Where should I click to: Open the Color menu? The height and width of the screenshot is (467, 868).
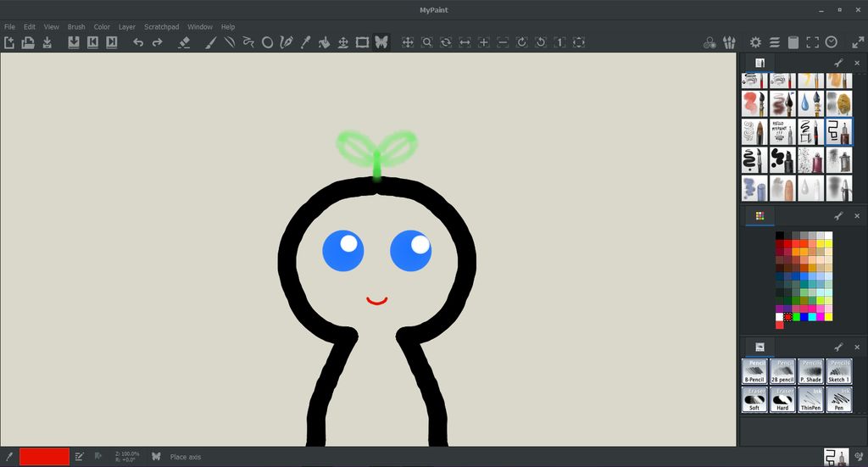[x=102, y=26]
